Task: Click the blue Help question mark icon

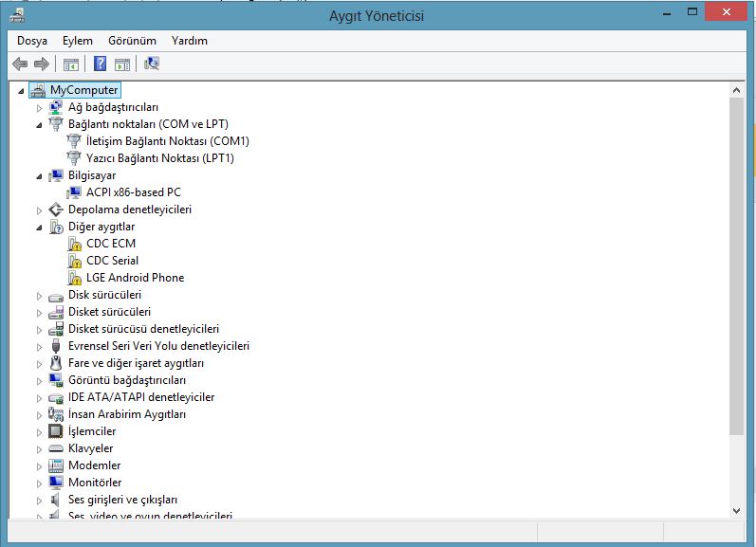Action: pos(100,64)
